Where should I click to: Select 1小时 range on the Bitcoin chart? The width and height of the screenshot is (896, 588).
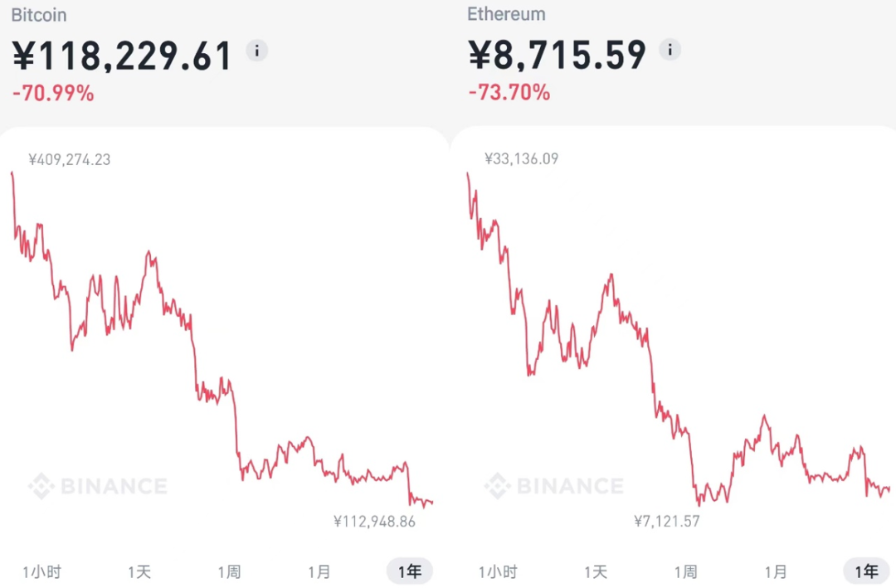[41, 571]
